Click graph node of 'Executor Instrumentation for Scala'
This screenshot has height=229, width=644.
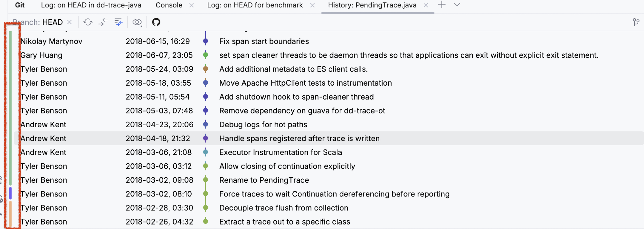pyautogui.click(x=205, y=152)
